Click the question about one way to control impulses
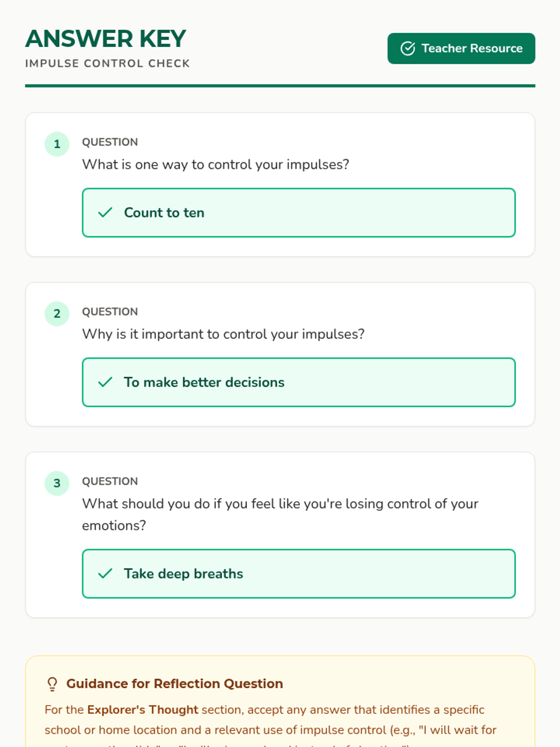560x747 pixels. point(216,164)
